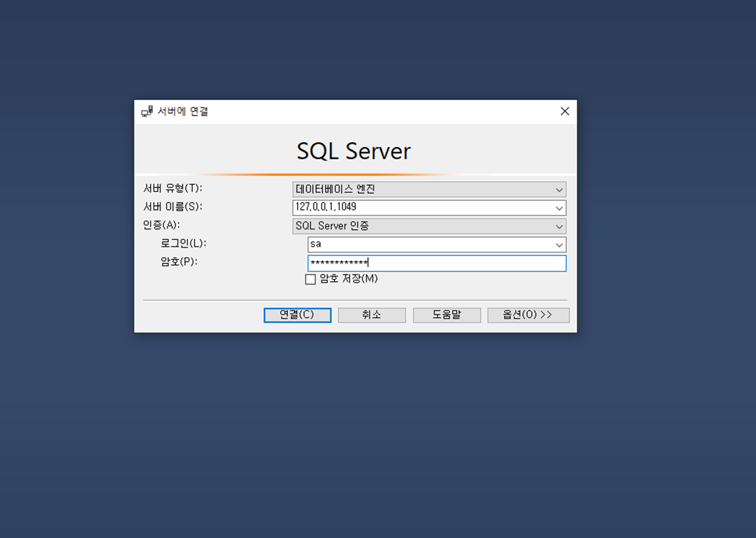756x538 pixels.
Task: Close the 서버에 연결 dialog
Action: point(565,111)
